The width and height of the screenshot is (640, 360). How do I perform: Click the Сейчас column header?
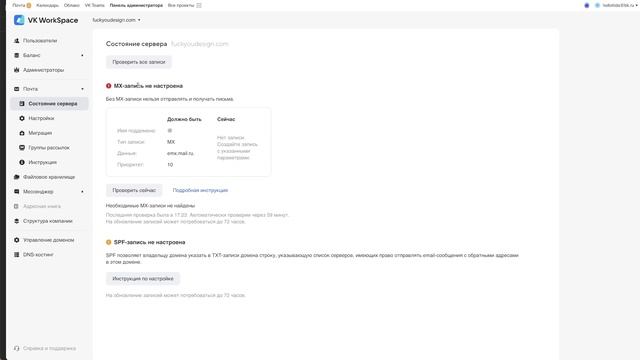point(226,119)
